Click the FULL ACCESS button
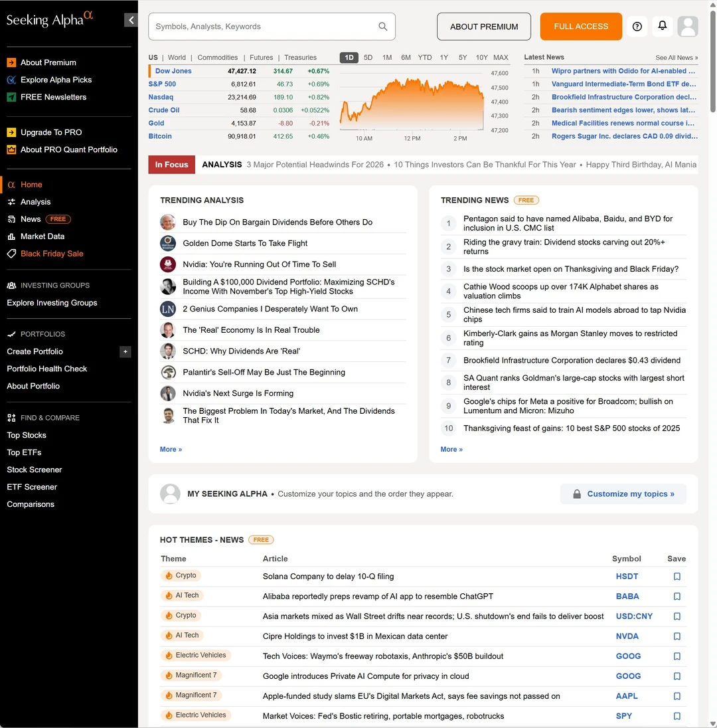The width and height of the screenshot is (717, 728). tap(581, 27)
